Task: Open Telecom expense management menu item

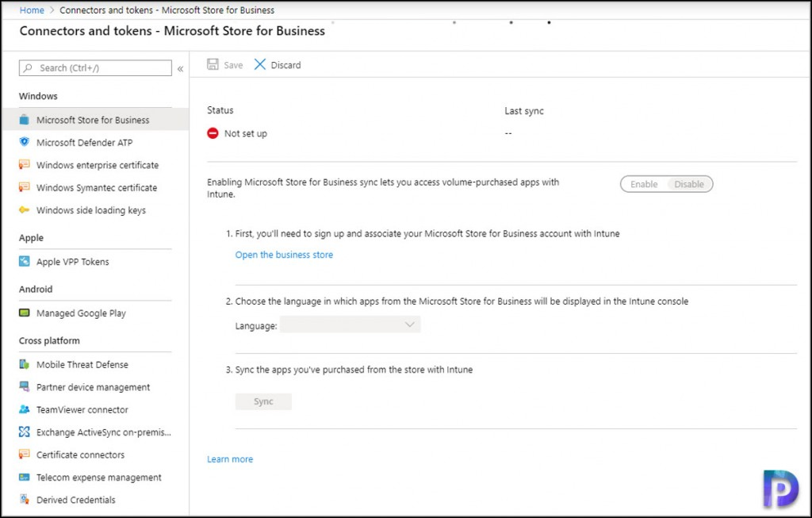Action: pos(95,477)
